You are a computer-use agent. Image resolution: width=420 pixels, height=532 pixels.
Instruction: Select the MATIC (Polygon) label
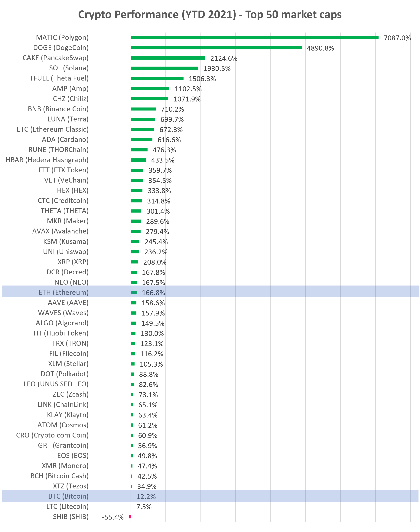pos(62,37)
